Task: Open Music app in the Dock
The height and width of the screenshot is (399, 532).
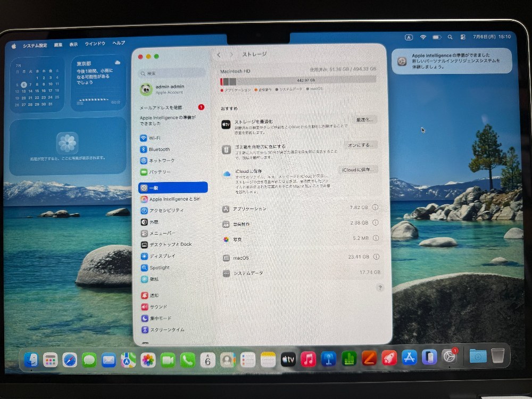Action: [x=308, y=359]
